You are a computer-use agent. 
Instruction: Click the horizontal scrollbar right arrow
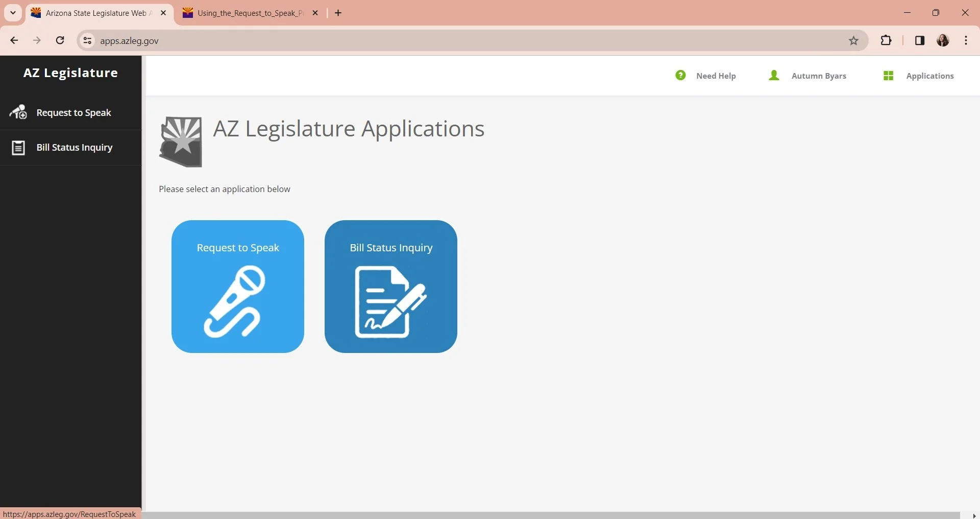(974, 515)
